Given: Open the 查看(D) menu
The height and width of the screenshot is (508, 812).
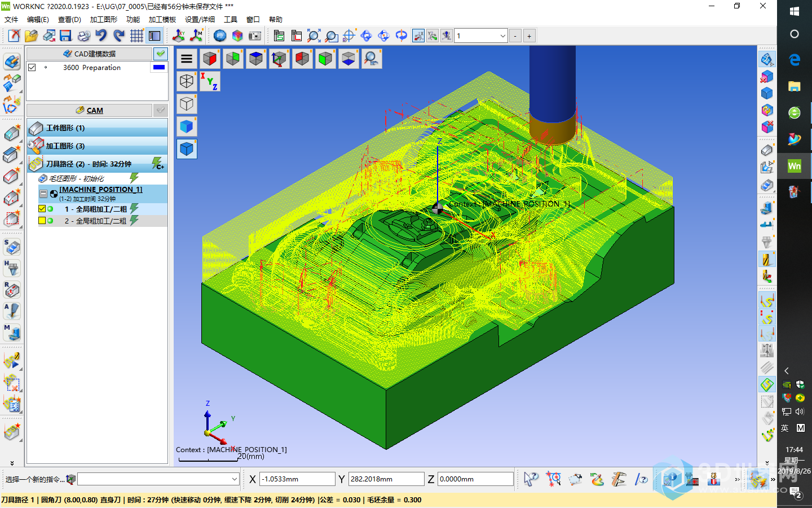Looking at the screenshot, I should [69, 19].
